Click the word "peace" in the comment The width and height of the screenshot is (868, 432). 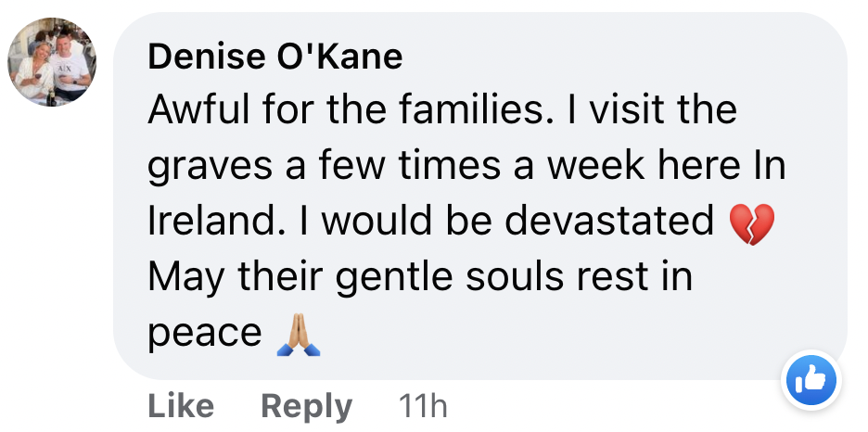205,334
